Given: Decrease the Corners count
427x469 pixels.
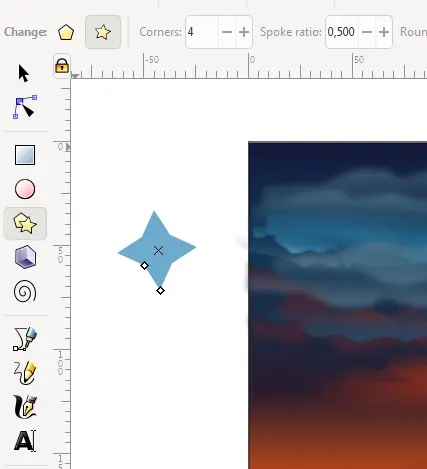Looking at the screenshot, I should click(x=227, y=32).
